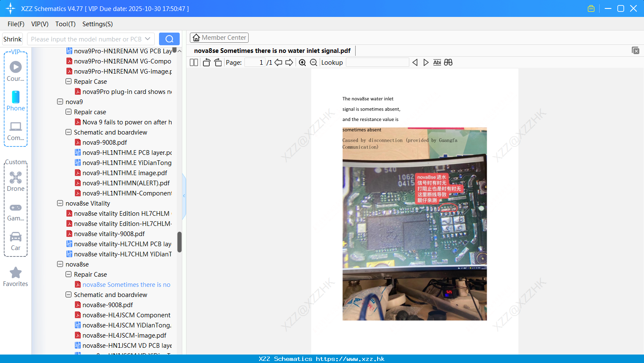Toggle the Abi match-text option
This screenshot has width=644, height=363.
click(437, 62)
